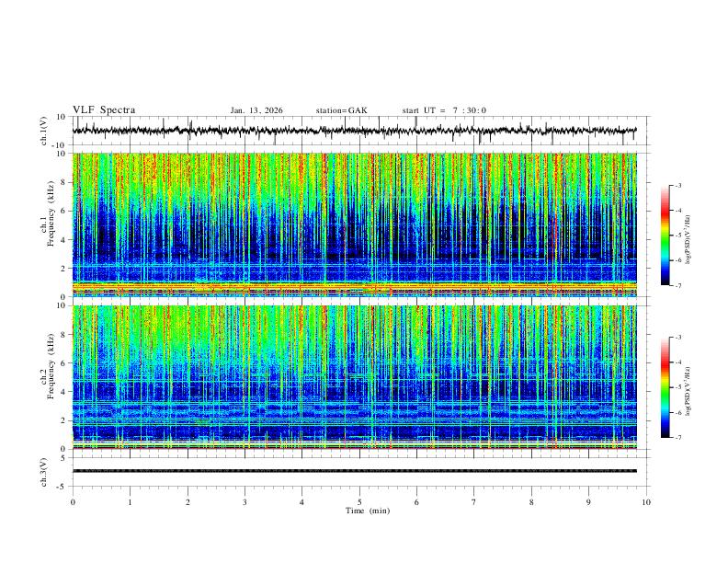Screen dimensions: 728x563
Task: Click the "-7" tick on ch.1 colorbar
Action: pyautogui.click(x=677, y=286)
